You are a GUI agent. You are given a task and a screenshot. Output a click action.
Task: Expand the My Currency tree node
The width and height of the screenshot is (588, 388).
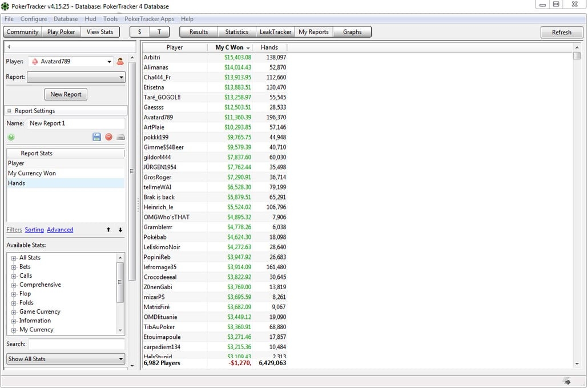pos(14,330)
